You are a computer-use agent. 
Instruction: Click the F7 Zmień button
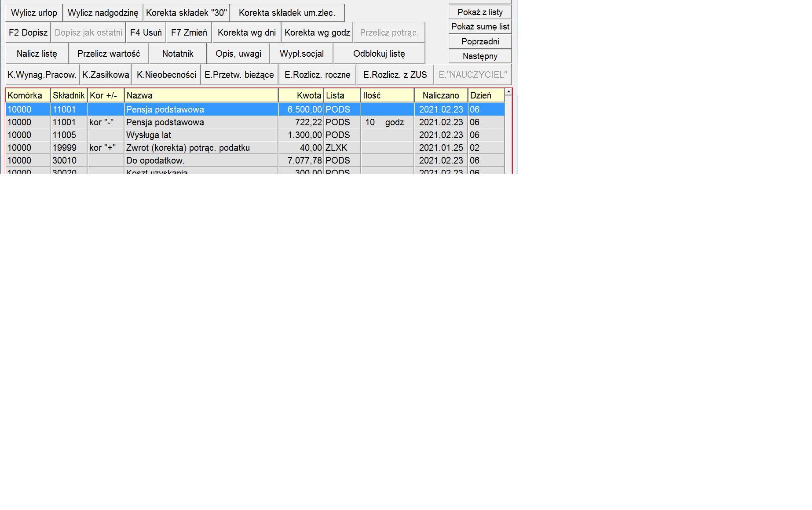(189, 33)
